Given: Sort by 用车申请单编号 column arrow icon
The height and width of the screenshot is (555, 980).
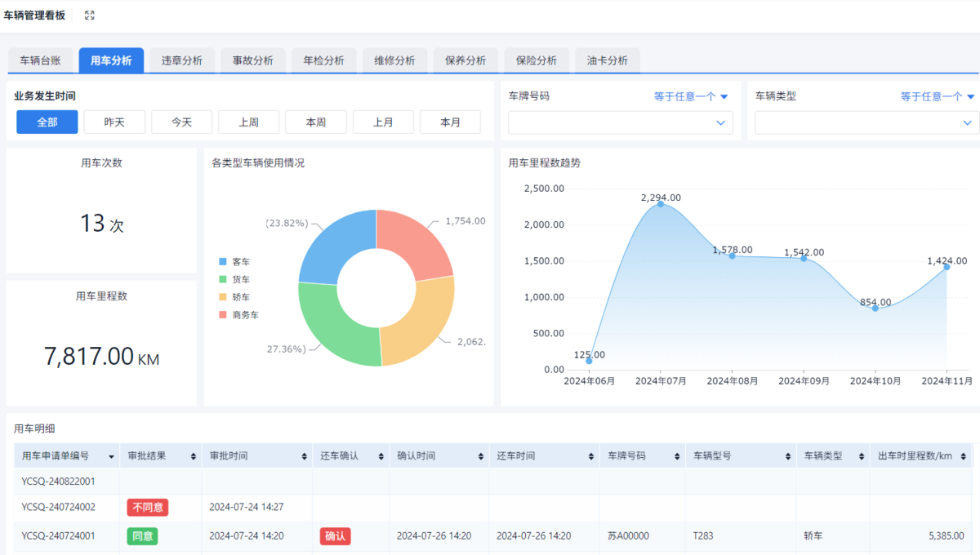Looking at the screenshot, I should (x=110, y=456).
